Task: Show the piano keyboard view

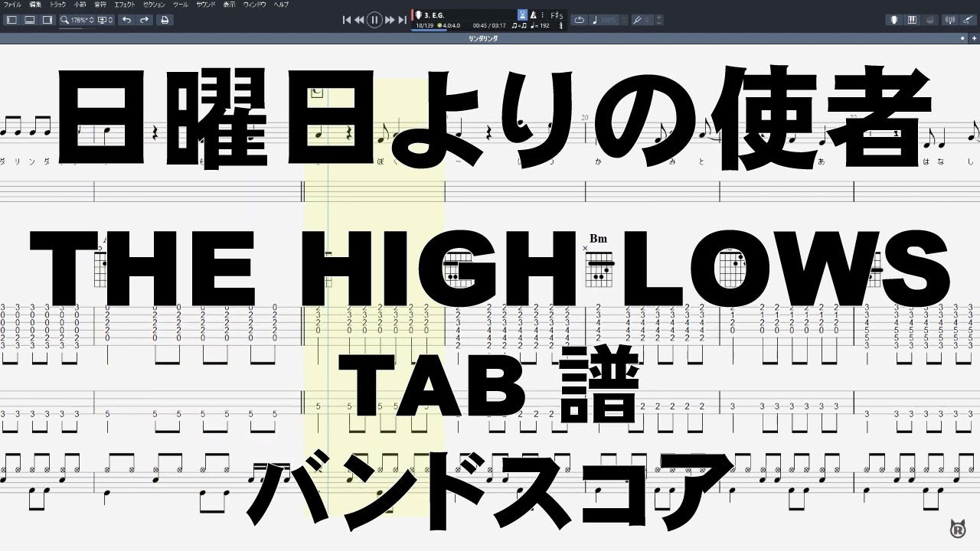Action: pyautogui.click(x=912, y=20)
